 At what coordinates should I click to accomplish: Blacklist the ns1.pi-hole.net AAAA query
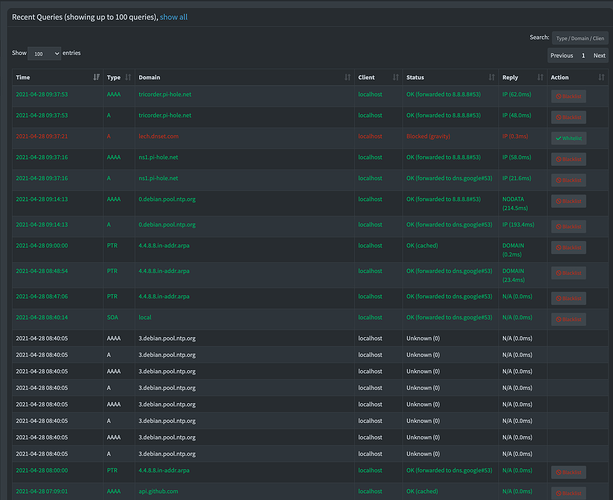568,158
